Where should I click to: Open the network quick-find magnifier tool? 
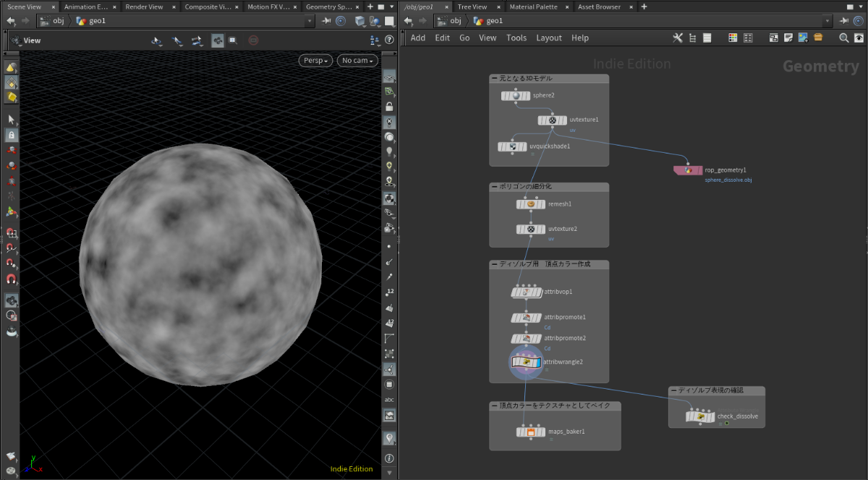click(843, 38)
